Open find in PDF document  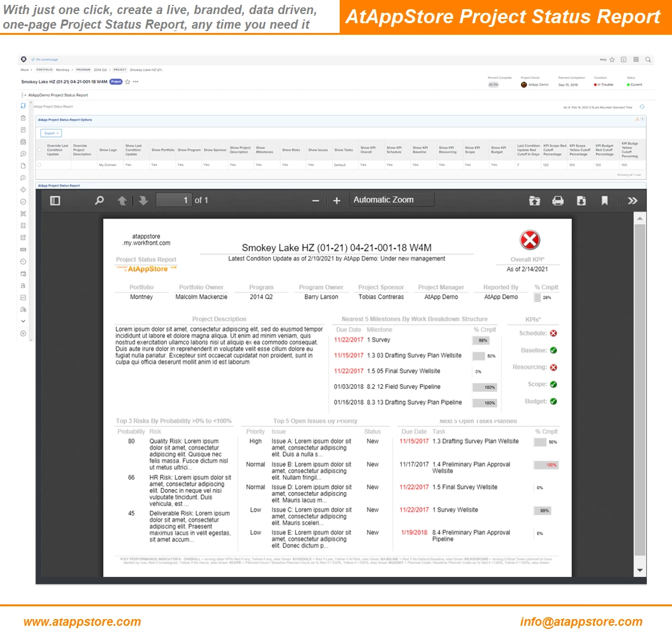[99, 200]
